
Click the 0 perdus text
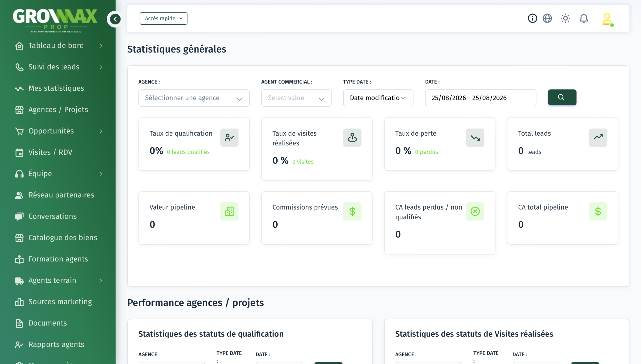[x=426, y=152]
